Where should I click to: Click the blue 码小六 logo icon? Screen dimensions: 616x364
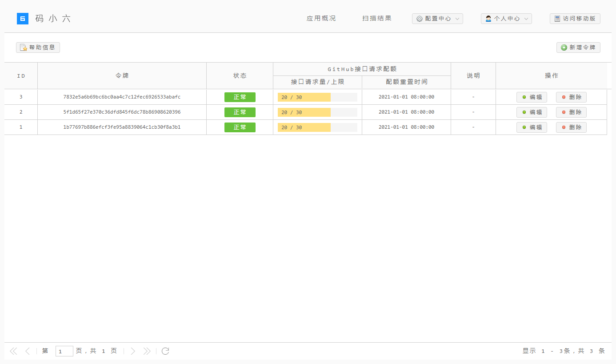coord(23,19)
